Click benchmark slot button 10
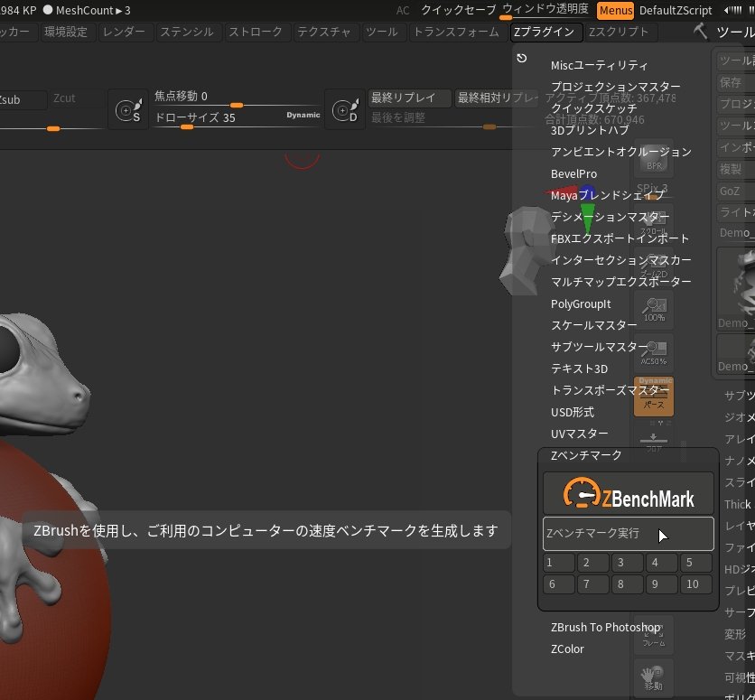Screen dimensions: 755x700 pyautogui.click(x=696, y=584)
